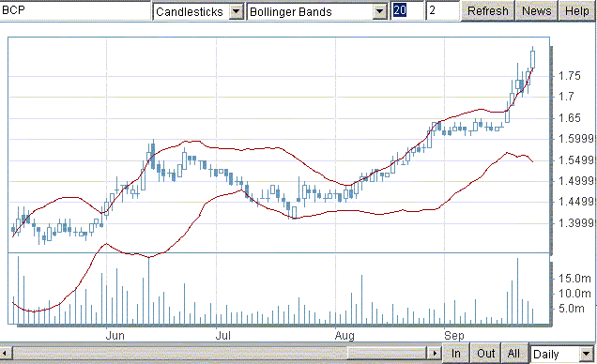The image size is (597, 364).
Task: Click the deviation field showing 2
Action: pyautogui.click(x=442, y=10)
